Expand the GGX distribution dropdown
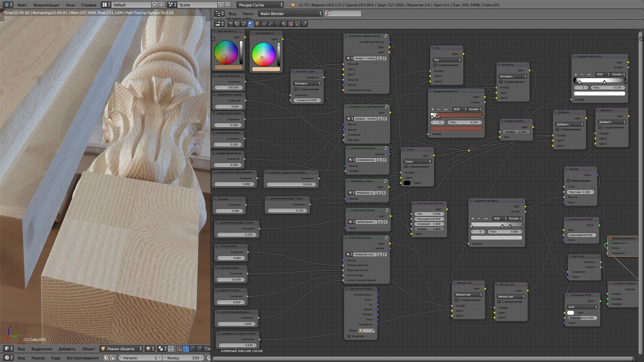Image resolution: width=644 pixels, height=362 pixels. [x=582, y=307]
